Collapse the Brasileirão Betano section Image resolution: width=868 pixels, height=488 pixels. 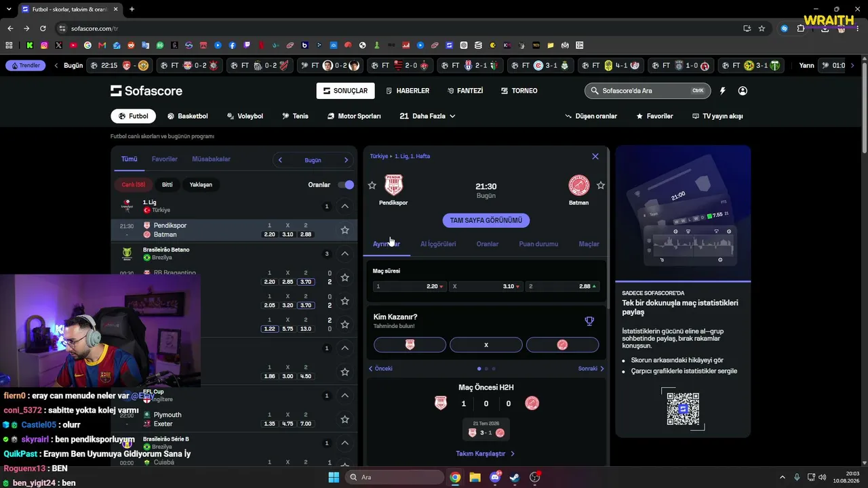344,253
